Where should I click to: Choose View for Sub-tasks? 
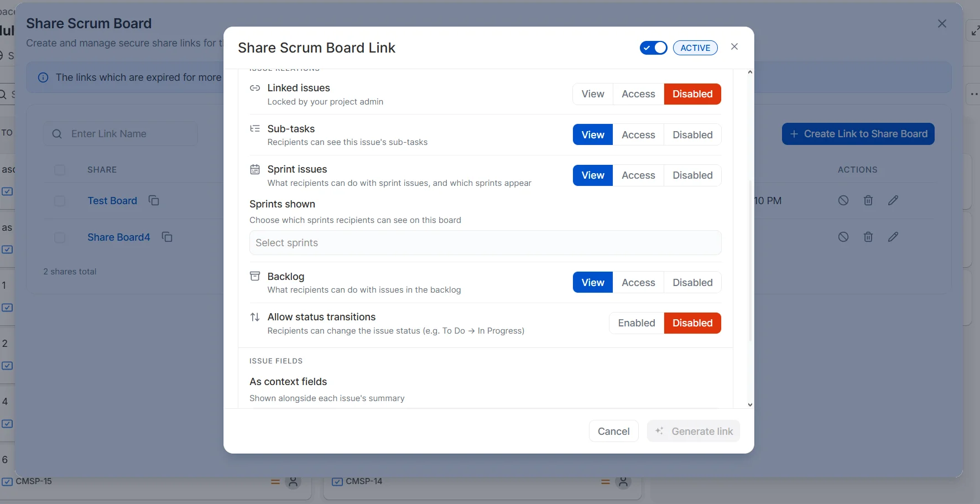[593, 135]
